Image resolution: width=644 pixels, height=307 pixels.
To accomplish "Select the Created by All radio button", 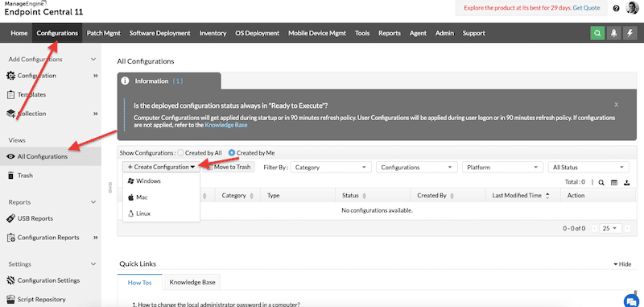I will pos(180,153).
